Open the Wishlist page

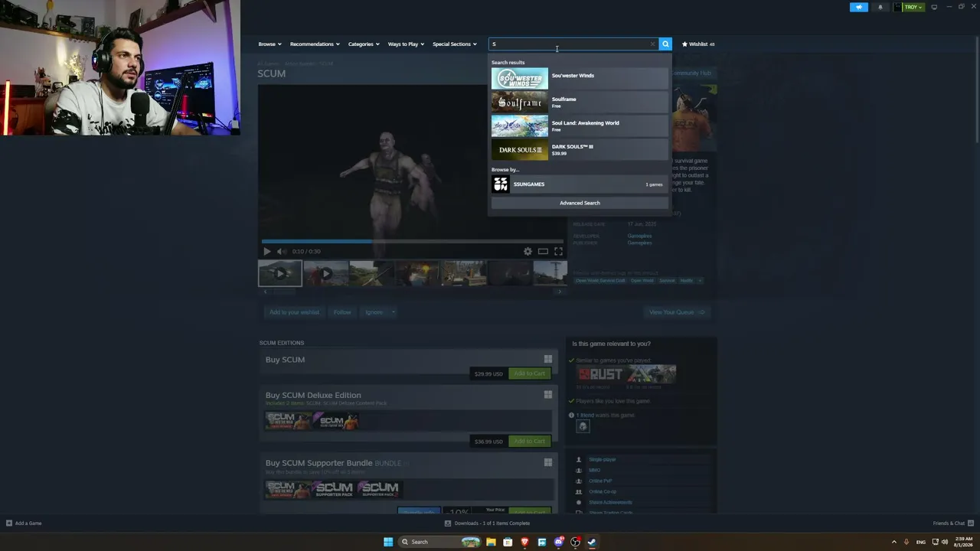[x=698, y=44]
